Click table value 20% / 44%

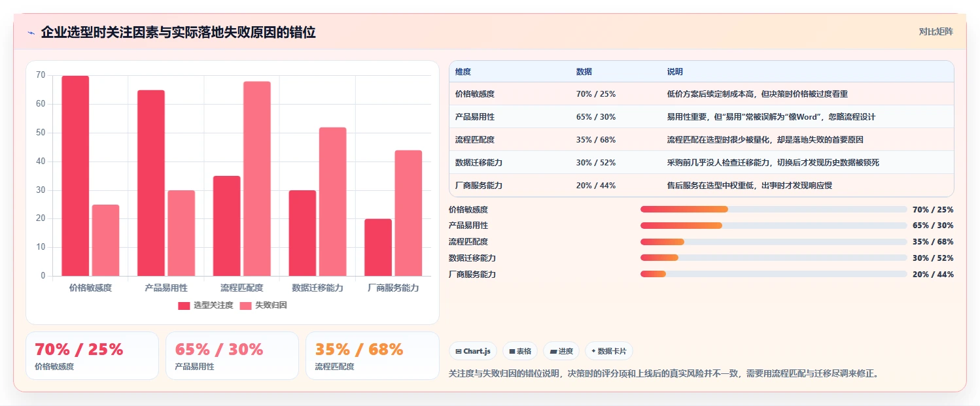(x=596, y=186)
